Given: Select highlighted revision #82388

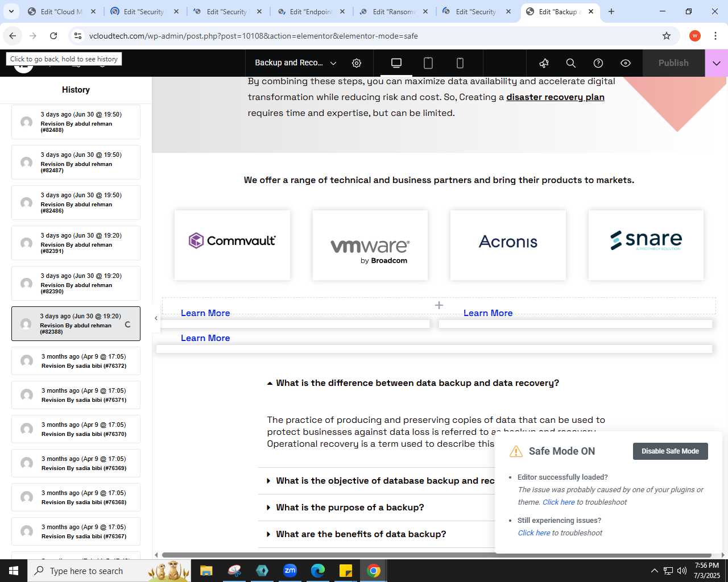Looking at the screenshot, I should click(x=76, y=323).
